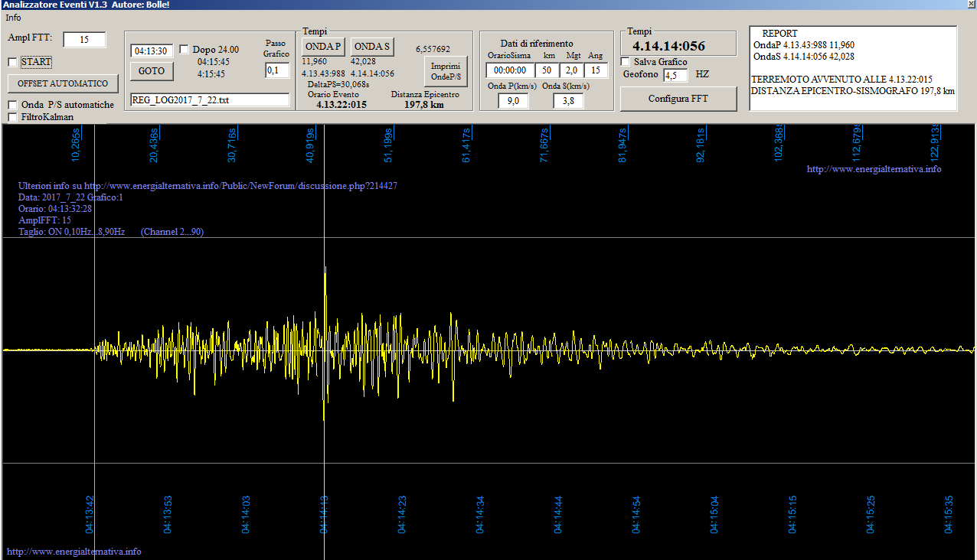Enable the FiltroKalman checkbox
977x560 pixels.
pos(12,117)
